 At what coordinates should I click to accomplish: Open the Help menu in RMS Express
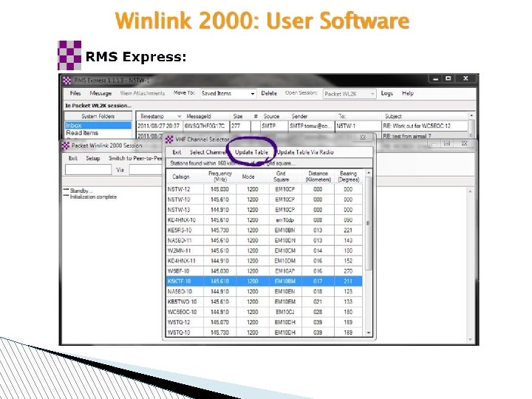[408, 93]
